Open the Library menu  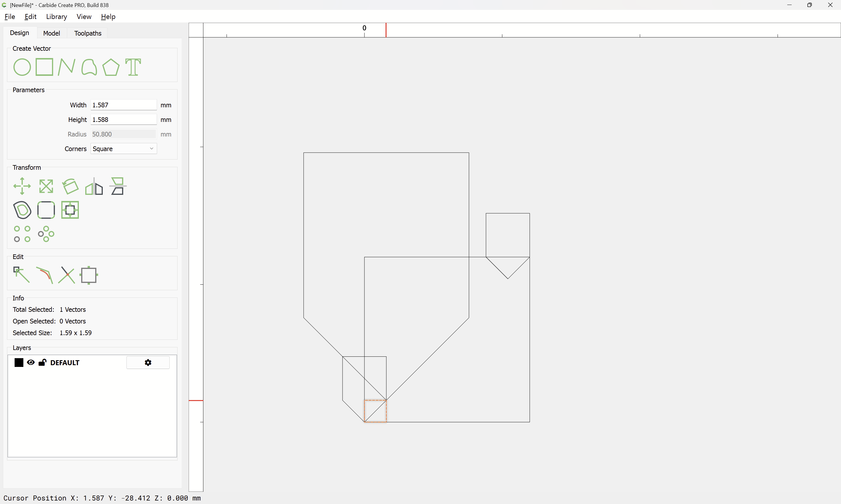[56, 17]
